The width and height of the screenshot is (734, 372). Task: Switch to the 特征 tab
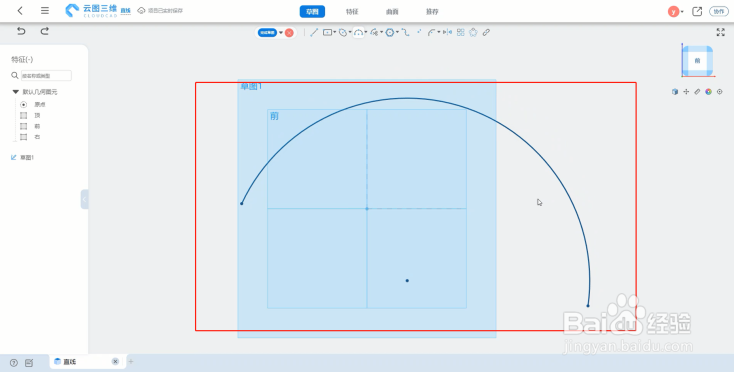pyautogui.click(x=352, y=12)
